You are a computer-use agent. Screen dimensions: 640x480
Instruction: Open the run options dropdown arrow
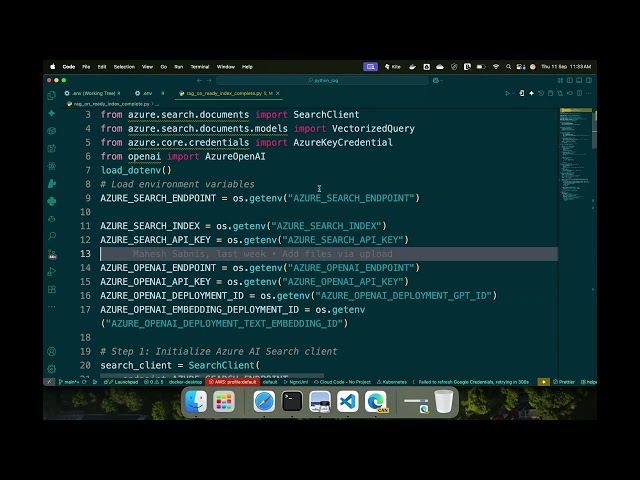(x=513, y=93)
